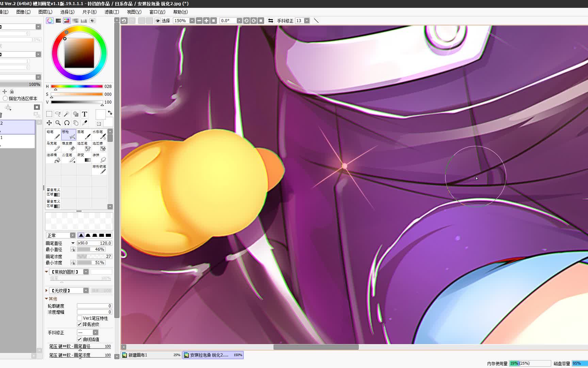Open the 手抖修正 13 toolbar dropdown
Viewport: 588px width, 368px height.
307,21
